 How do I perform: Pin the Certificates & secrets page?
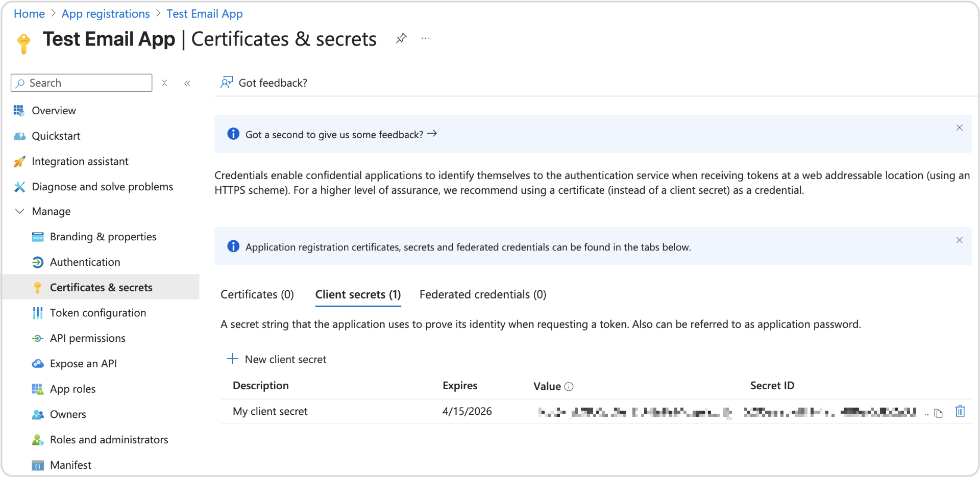coord(401,38)
